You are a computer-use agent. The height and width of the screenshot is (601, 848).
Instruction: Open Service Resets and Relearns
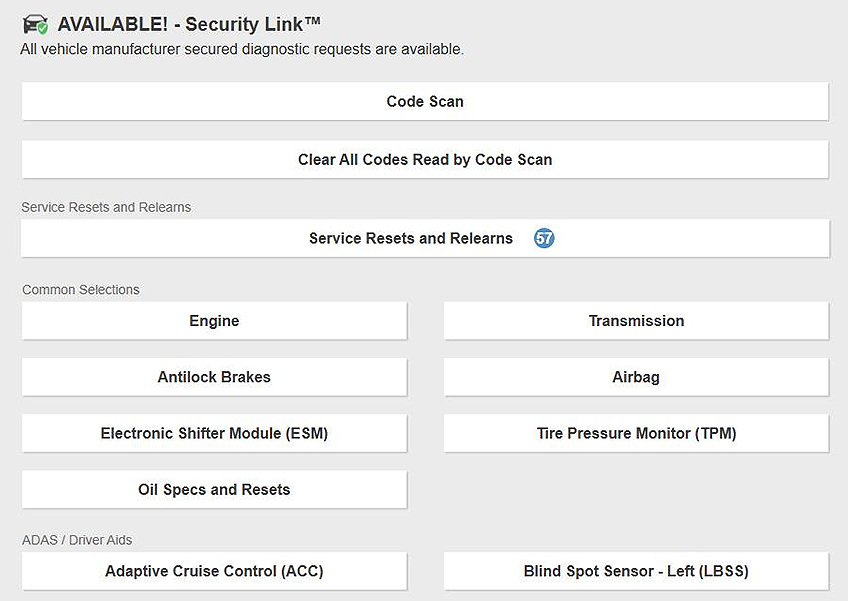point(410,238)
